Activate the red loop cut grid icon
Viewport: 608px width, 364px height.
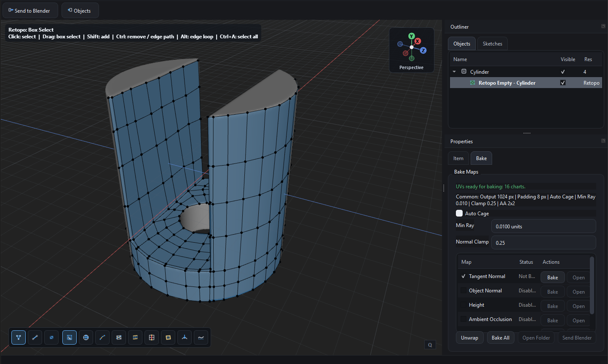152,337
